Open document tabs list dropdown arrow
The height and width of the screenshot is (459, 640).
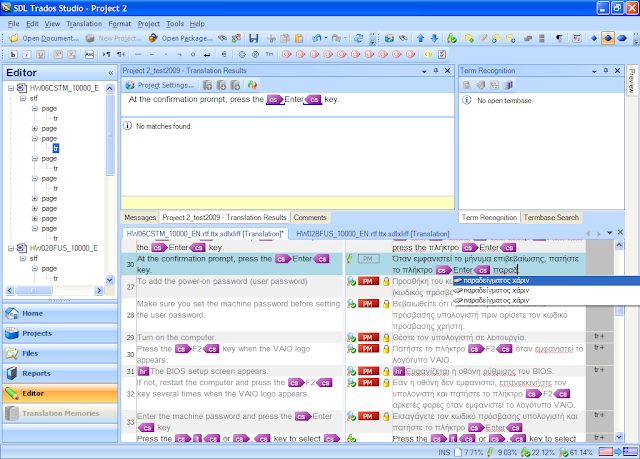point(609,233)
